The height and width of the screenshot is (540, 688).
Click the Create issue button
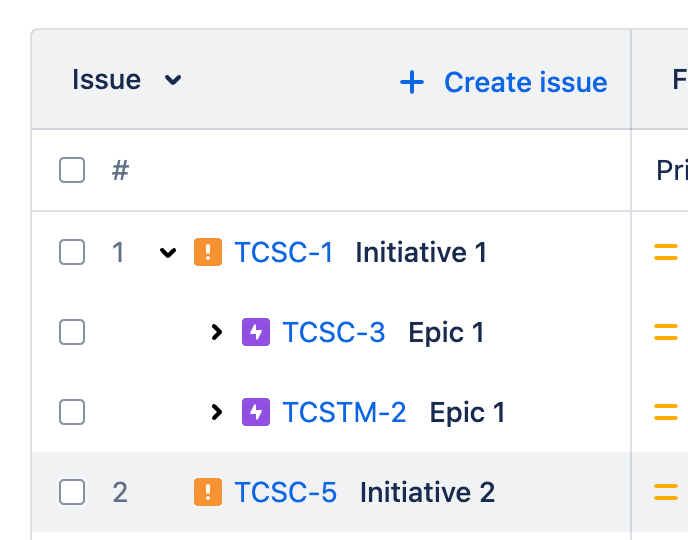pos(504,82)
